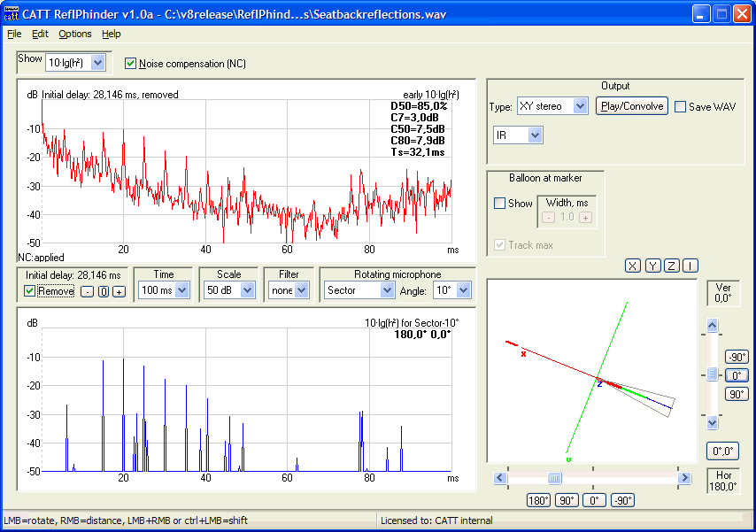Viewport: 756px width, 532px height.
Task: Click the I view button
Action: point(690,266)
